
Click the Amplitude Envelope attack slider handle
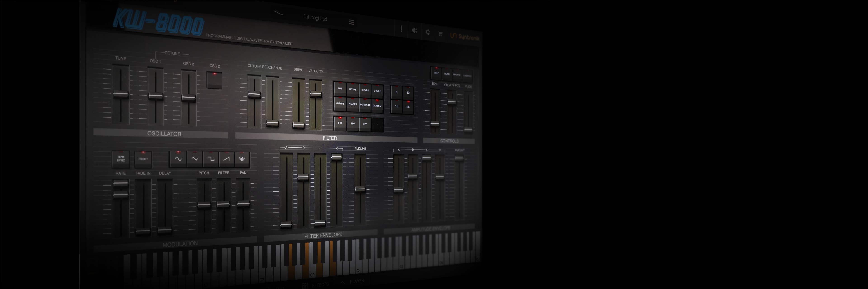click(399, 190)
